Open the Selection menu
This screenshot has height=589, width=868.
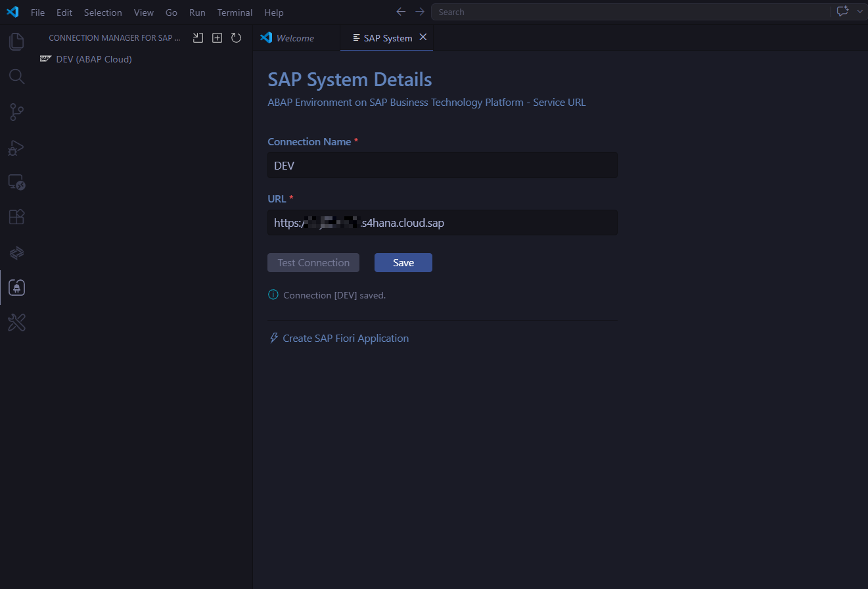click(x=103, y=12)
